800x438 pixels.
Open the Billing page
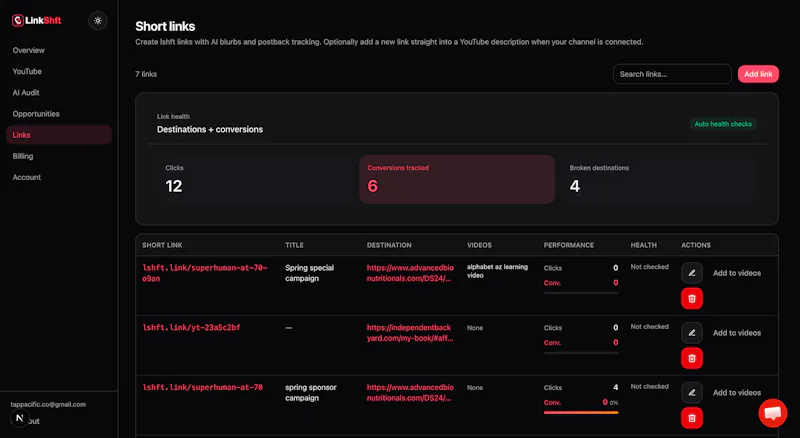click(23, 156)
